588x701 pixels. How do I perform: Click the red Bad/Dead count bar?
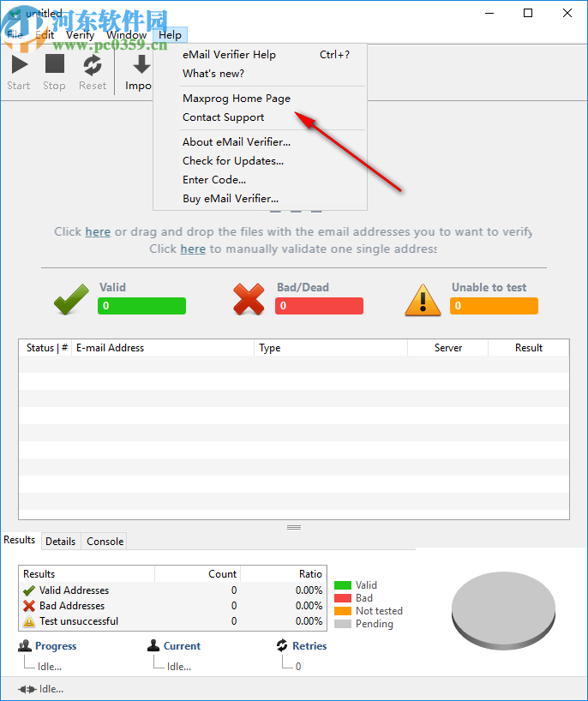tap(319, 306)
